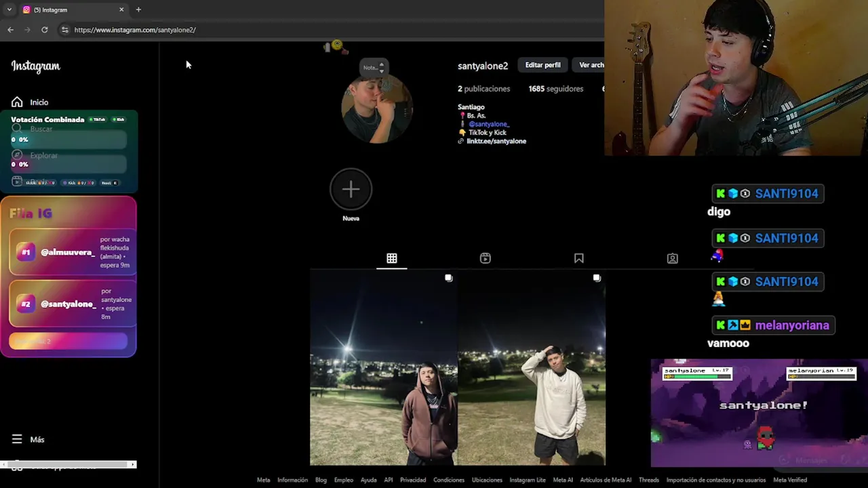Screen dimensions: 868x488
Task: Open footer link Threads
Action: pyautogui.click(x=649, y=480)
